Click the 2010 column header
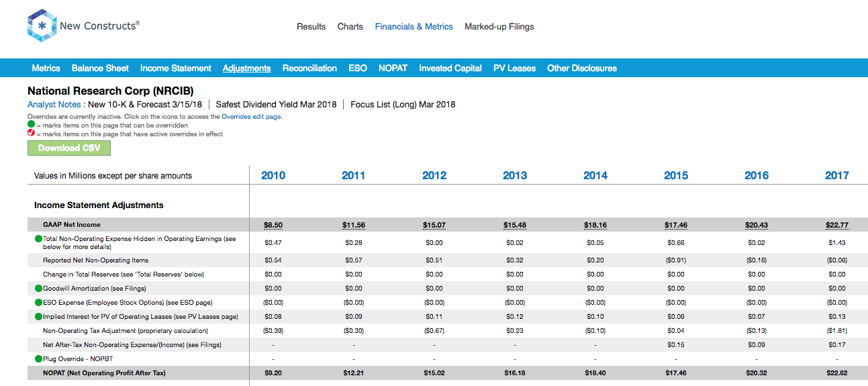 tap(273, 175)
